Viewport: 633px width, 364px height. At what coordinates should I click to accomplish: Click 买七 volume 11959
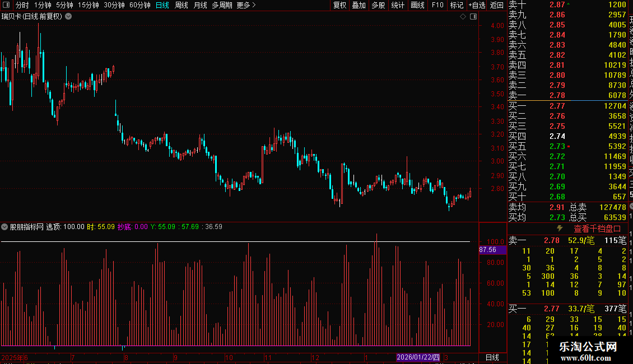click(x=615, y=167)
